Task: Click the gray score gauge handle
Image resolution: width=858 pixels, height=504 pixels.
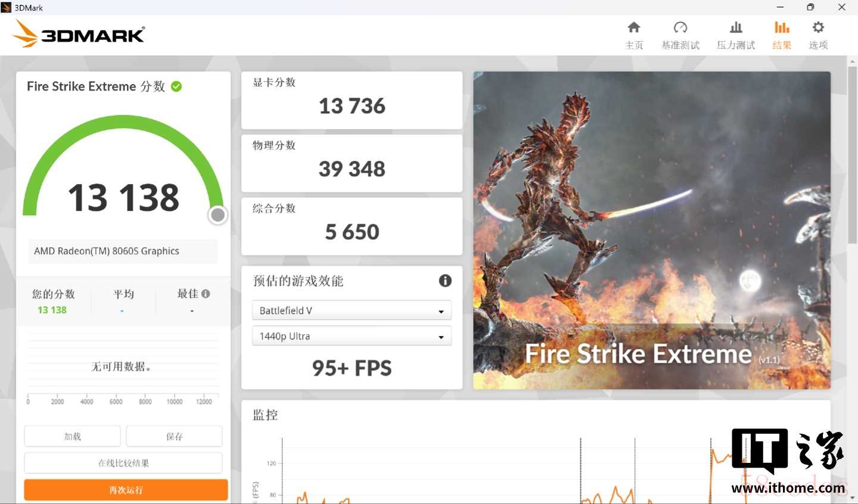Action: pyautogui.click(x=218, y=215)
